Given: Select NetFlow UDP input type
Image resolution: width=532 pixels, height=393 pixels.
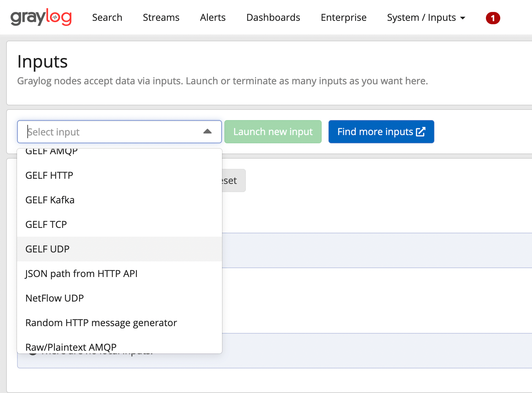Looking at the screenshot, I should 55,298.
